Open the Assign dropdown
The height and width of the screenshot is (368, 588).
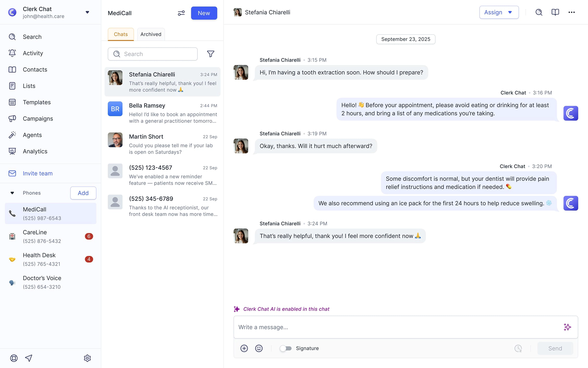point(499,12)
